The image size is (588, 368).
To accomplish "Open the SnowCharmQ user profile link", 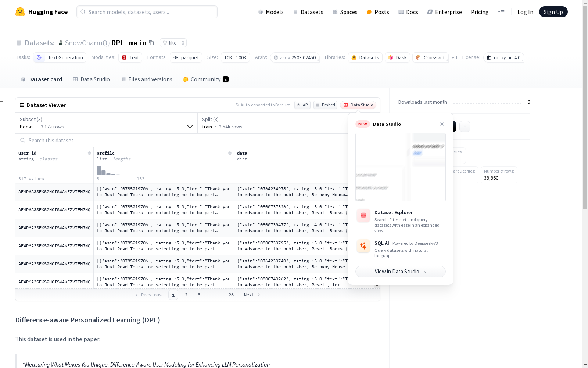I will 86,43.
